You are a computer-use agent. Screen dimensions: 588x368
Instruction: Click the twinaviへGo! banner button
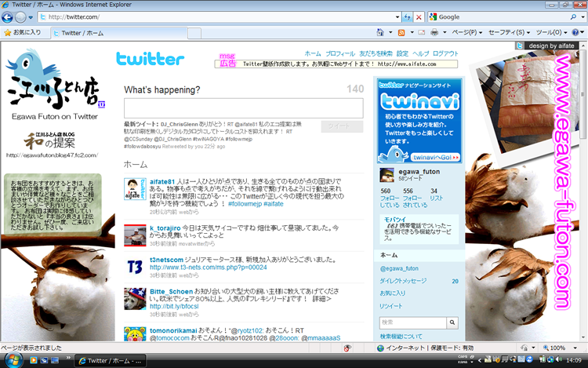click(x=435, y=157)
